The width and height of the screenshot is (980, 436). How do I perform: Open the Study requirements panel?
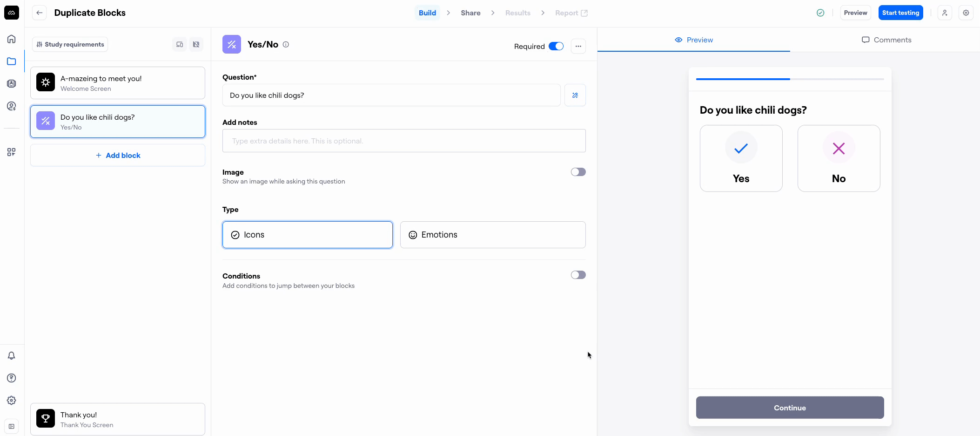(70, 44)
